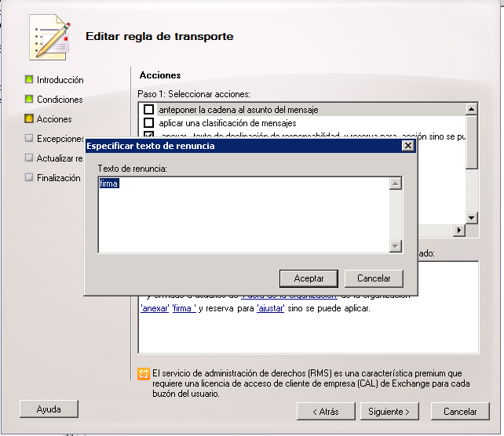Open the 'anexar' link in rule description
The image size is (504, 436).
pos(154,308)
